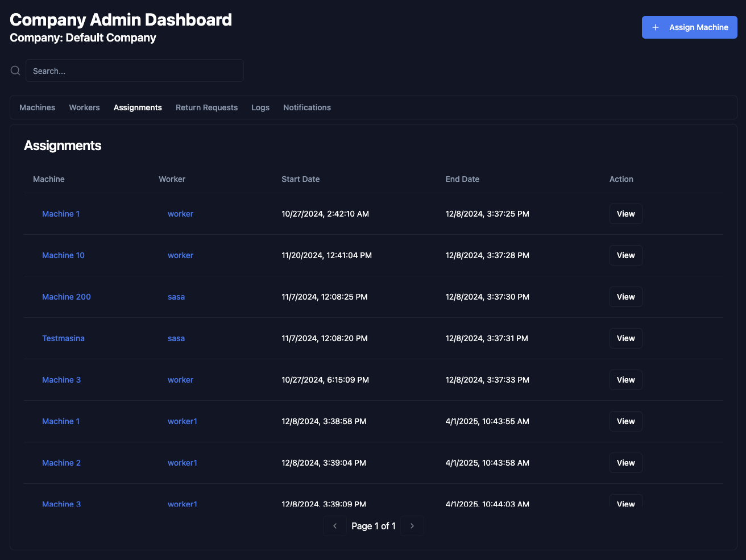Select the Assignments tab

click(x=138, y=107)
